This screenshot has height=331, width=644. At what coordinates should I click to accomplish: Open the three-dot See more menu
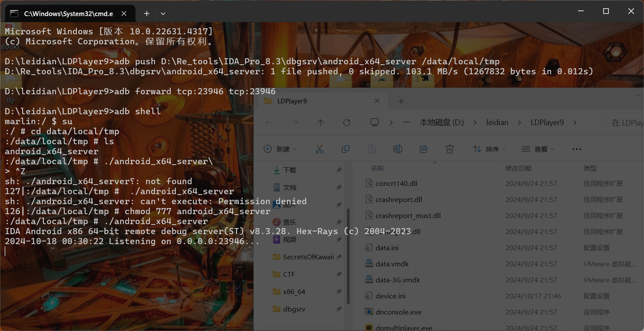coord(577,149)
